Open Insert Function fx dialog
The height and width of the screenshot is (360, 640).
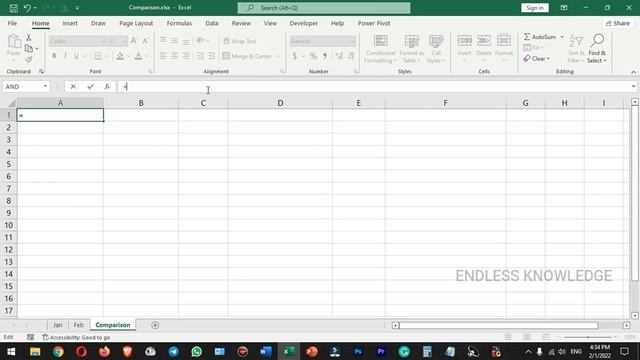click(107, 87)
